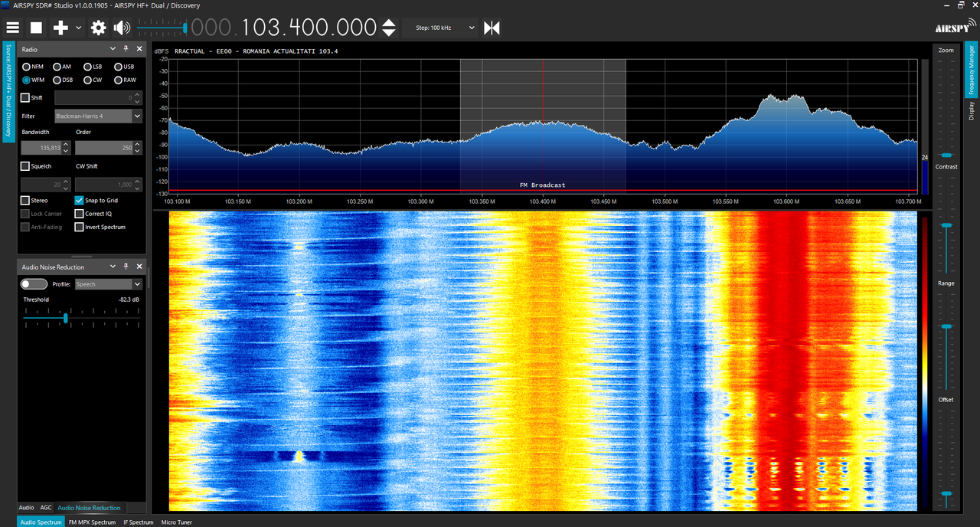Select USB demodulation mode
This screenshot has height=527, width=980.
(x=124, y=67)
